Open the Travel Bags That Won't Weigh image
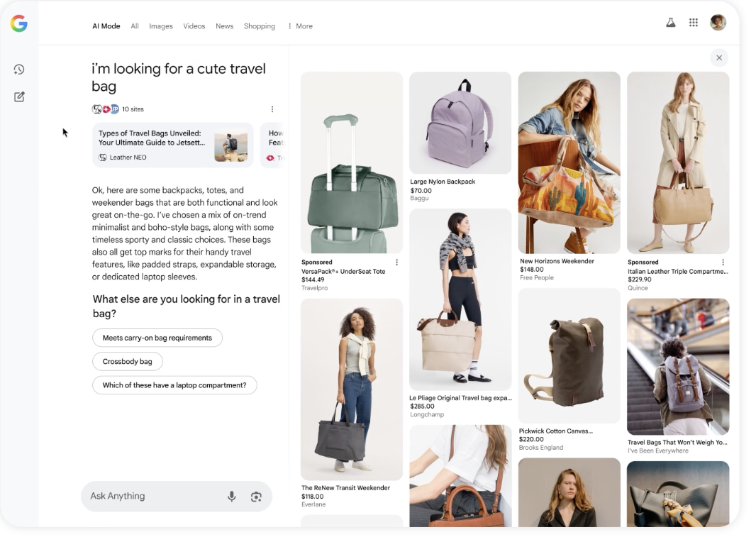This screenshot has width=756, height=542. click(678, 367)
